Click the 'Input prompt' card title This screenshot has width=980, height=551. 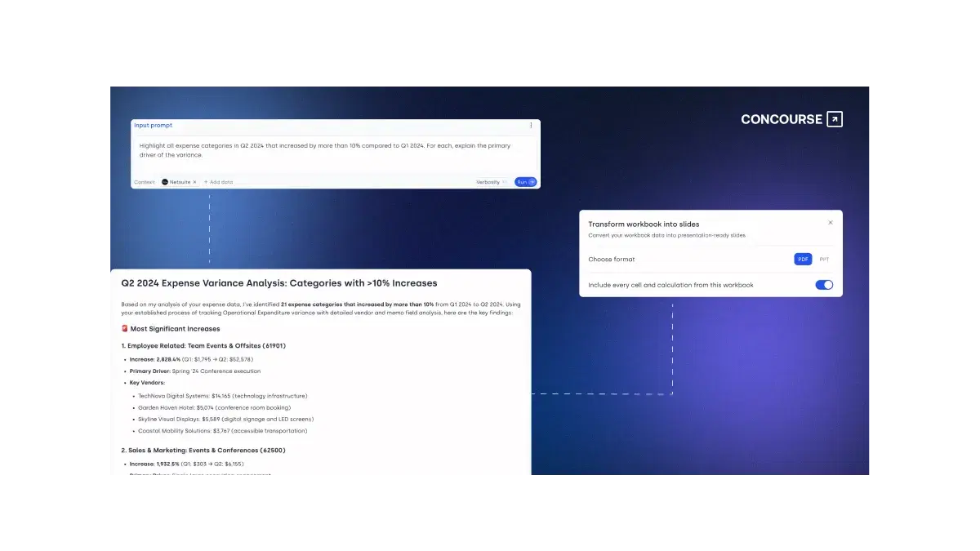point(154,126)
